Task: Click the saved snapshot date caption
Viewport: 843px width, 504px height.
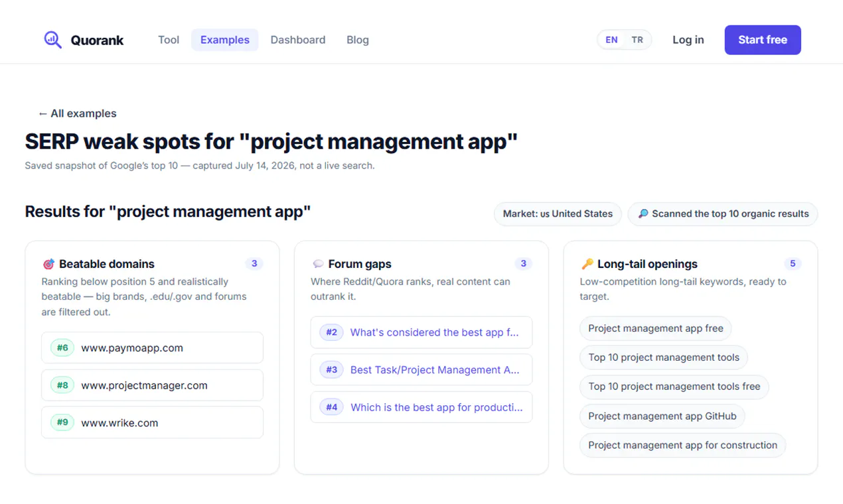Action: (x=200, y=166)
